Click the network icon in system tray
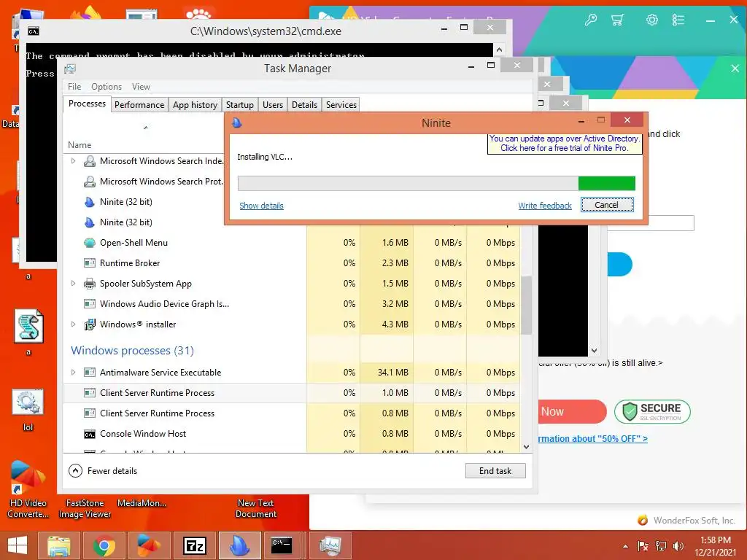 coord(661,545)
